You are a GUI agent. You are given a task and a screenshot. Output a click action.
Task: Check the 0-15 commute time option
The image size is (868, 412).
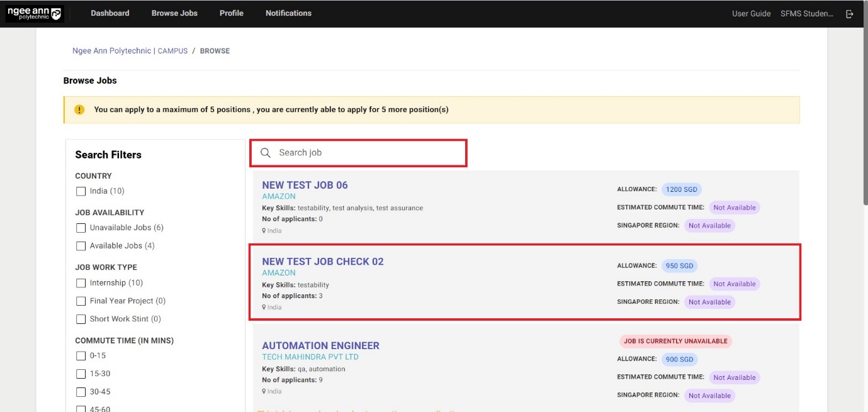(x=81, y=356)
